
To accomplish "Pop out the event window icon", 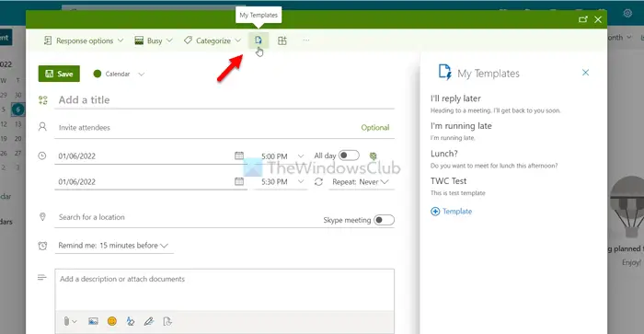I will tap(582, 19).
